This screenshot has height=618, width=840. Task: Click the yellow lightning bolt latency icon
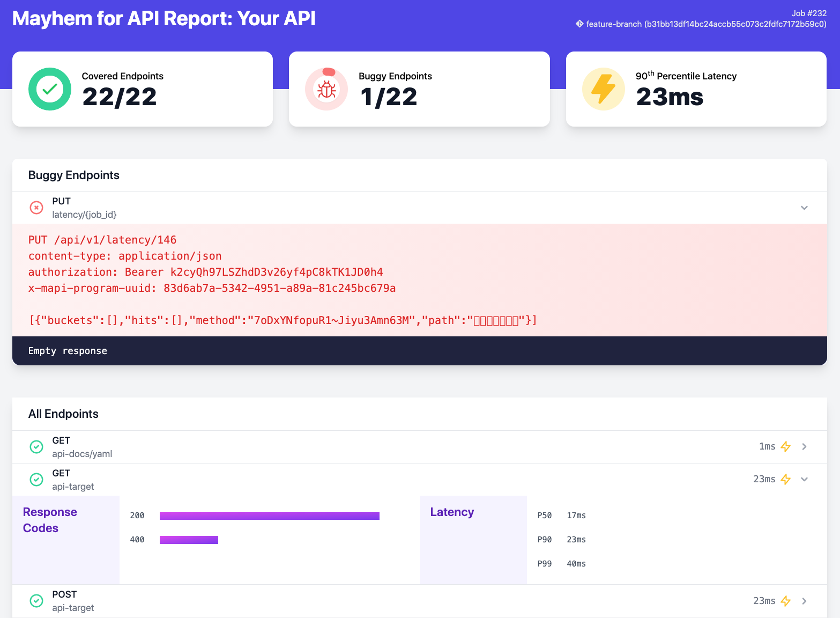pos(604,89)
